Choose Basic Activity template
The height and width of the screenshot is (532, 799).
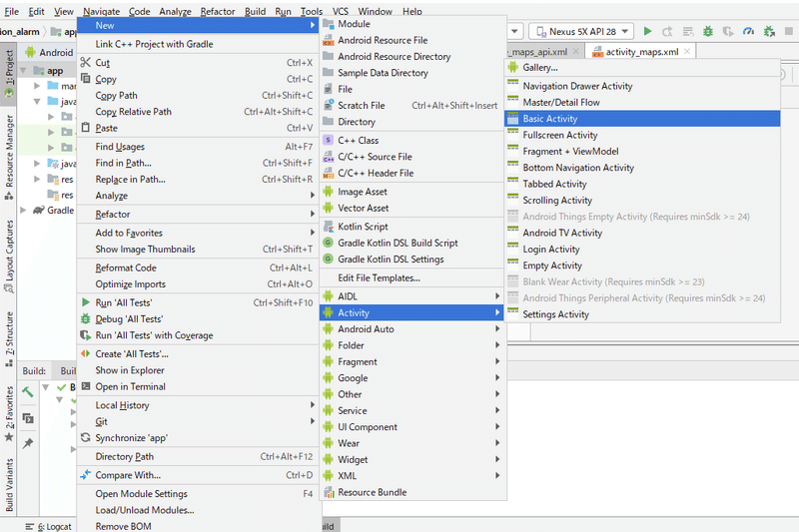tap(642, 119)
